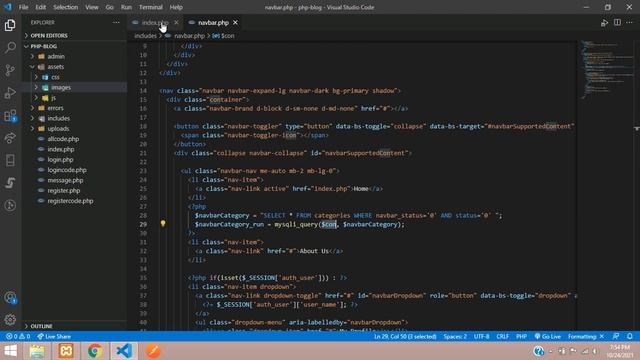Click the split editor right icon

(x=617, y=22)
